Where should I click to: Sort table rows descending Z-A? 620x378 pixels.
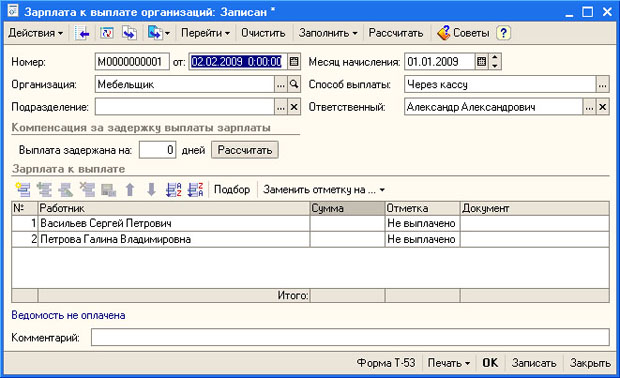pos(195,190)
